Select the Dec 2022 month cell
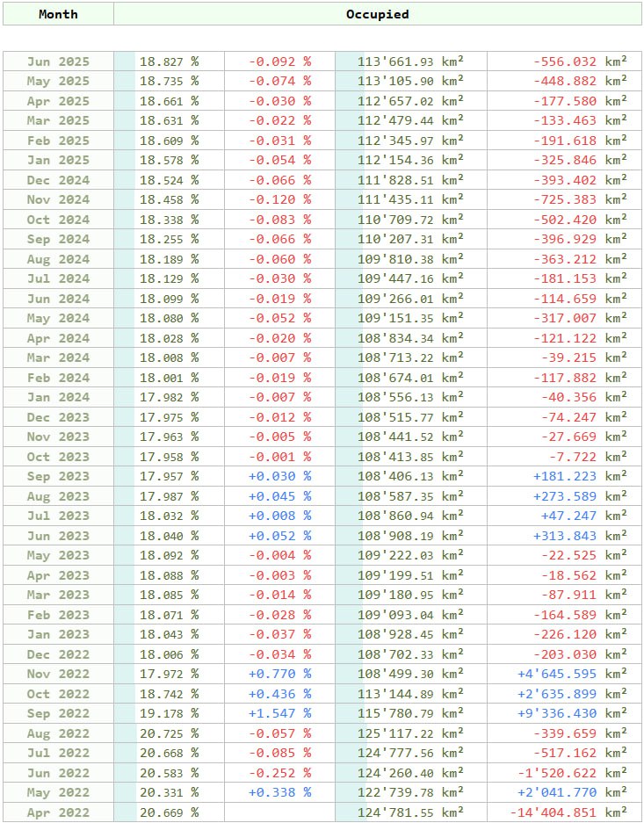Screen dimensions: 644x823 [x=58, y=654]
